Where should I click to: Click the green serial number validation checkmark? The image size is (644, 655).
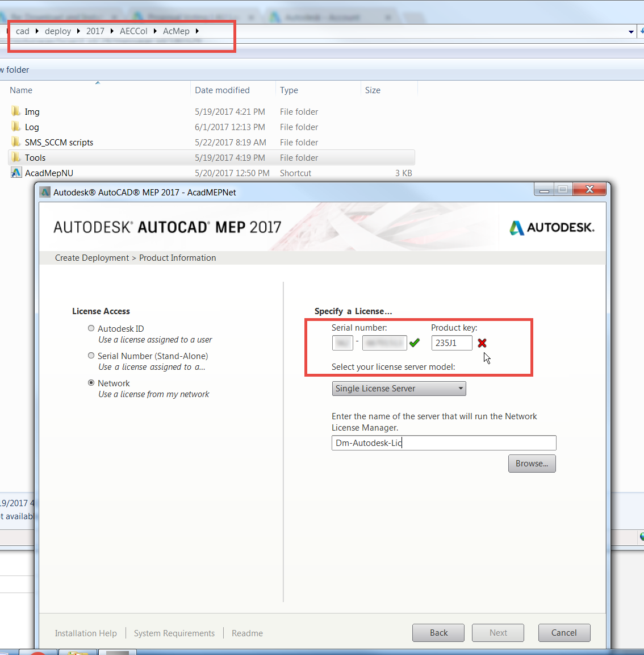(414, 343)
